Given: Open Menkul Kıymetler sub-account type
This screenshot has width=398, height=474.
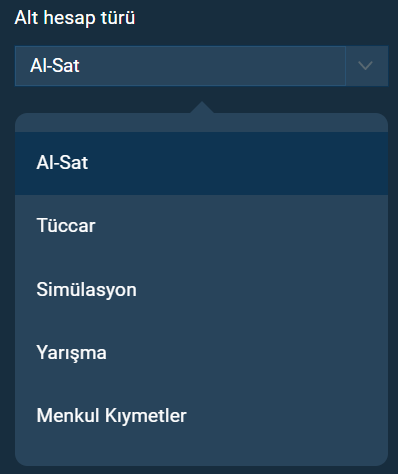Looking at the screenshot, I should [x=201, y=416].
